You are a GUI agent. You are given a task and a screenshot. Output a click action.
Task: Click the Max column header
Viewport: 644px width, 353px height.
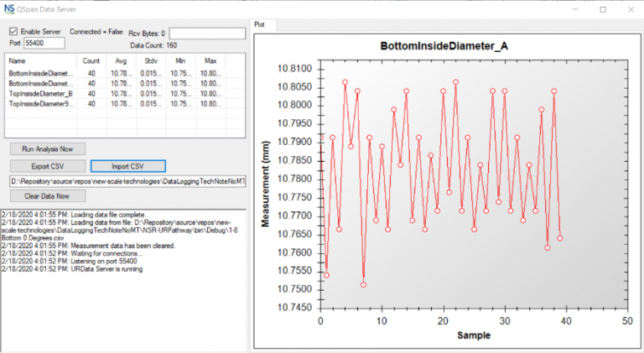click(x=210, y=61)
